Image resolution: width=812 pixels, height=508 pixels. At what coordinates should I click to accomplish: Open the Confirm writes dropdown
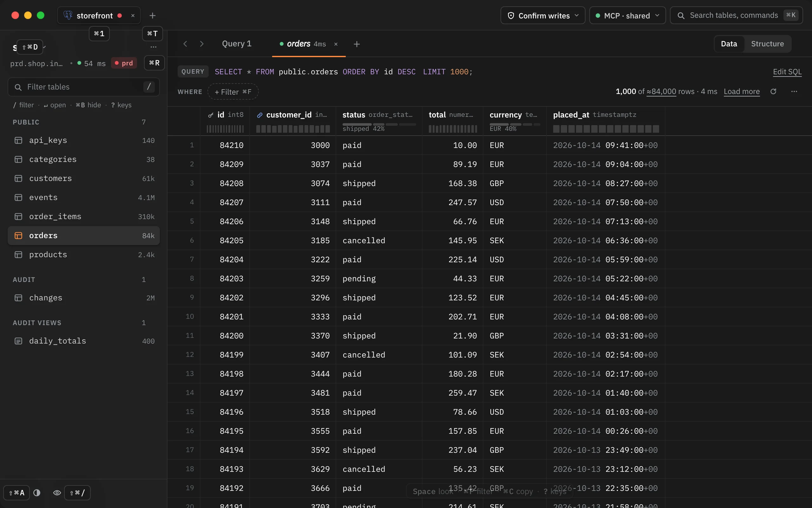543,16
